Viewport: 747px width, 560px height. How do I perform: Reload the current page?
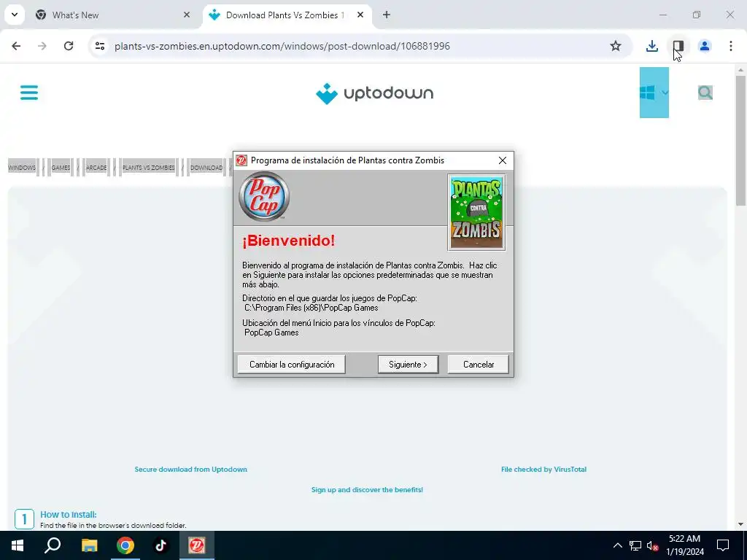click(x=69, y=46)
